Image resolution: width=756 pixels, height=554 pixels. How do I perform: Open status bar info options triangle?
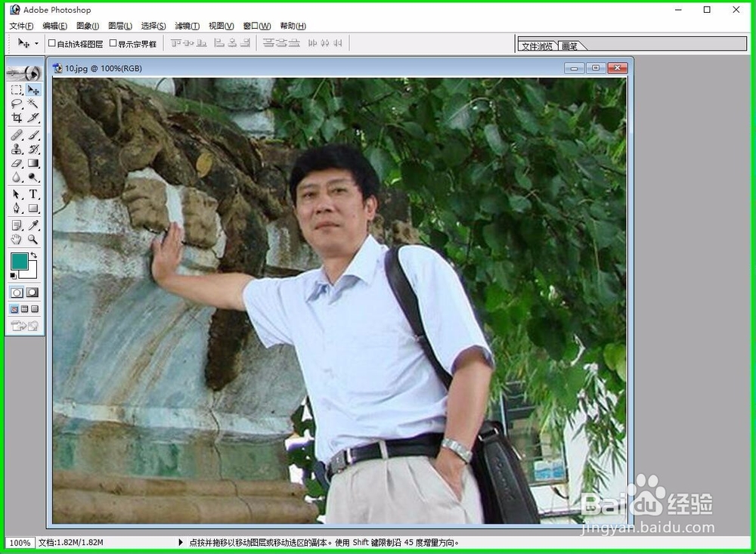(x=181, y=543)
